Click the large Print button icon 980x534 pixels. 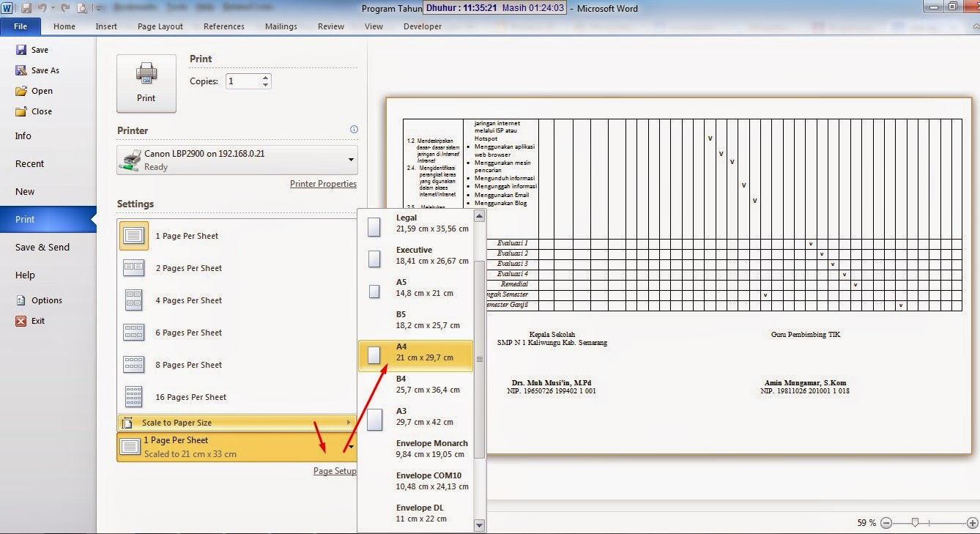tap(146, 84)
